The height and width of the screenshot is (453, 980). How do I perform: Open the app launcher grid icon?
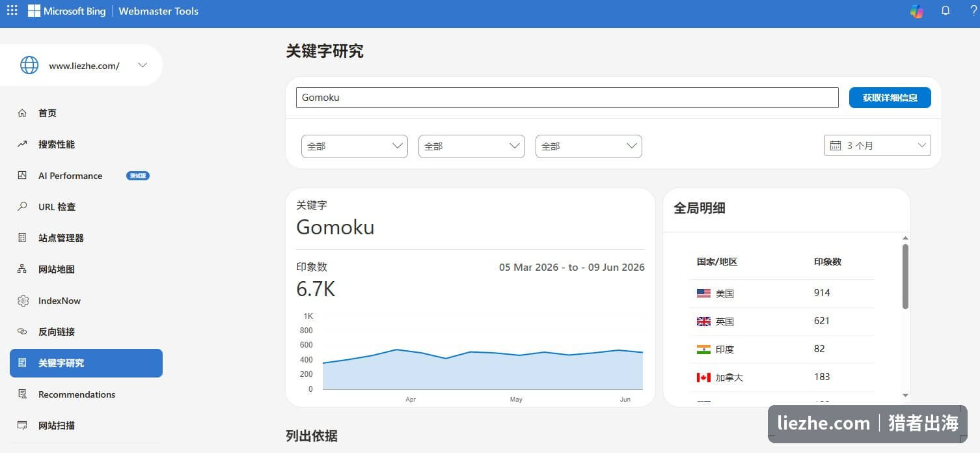pos(12,10)
